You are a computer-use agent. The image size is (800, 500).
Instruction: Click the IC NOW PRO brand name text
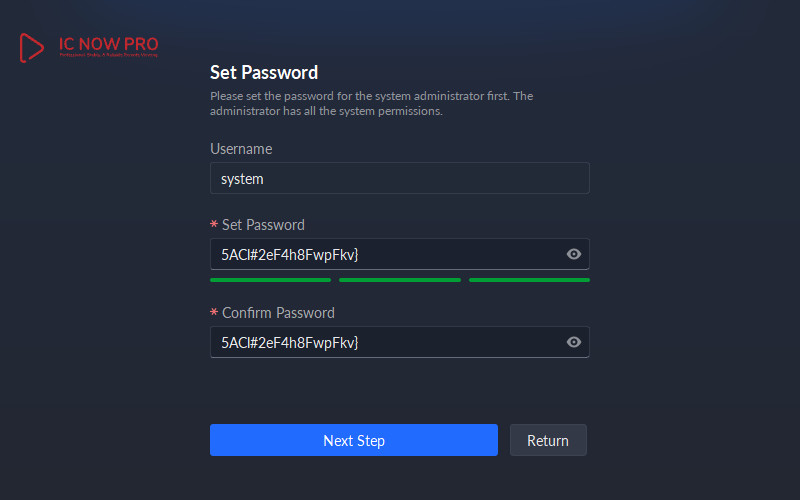click(x=108, y=44)
